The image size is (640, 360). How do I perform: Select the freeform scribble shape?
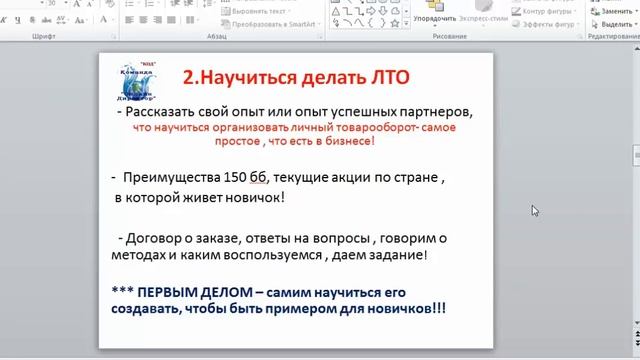pyautogui.click(x=336, y=23)
